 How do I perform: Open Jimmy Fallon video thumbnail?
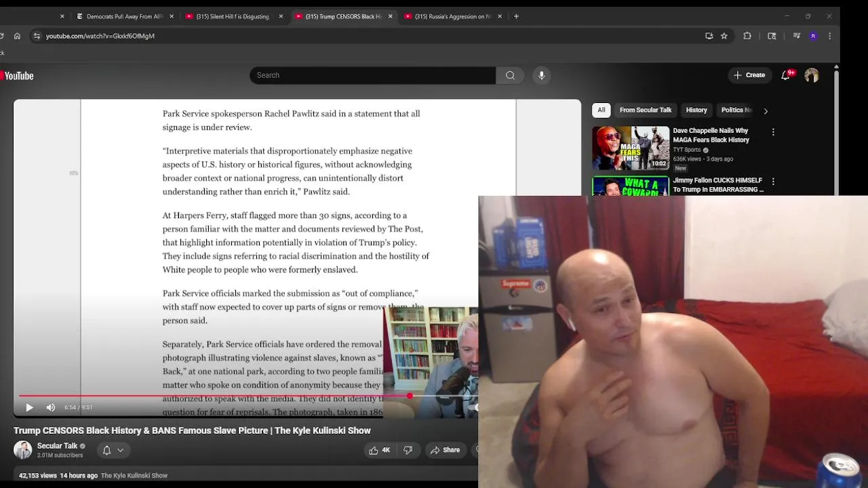tap(631, 186)
